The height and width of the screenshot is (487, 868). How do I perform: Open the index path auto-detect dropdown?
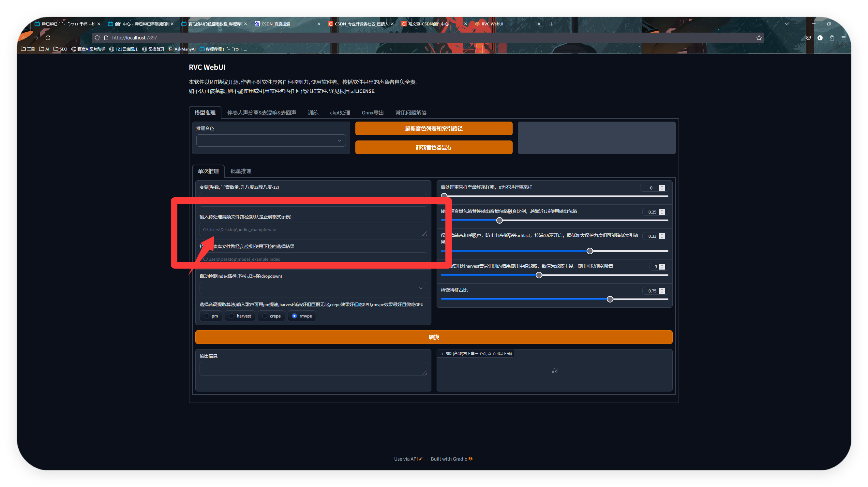click(x=313, y=288)
